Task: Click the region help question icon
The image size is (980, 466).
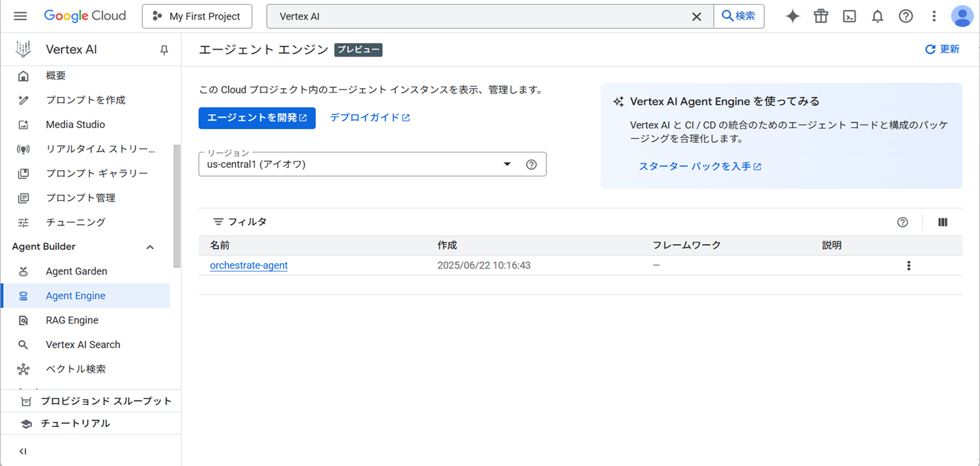Action: 532,164
